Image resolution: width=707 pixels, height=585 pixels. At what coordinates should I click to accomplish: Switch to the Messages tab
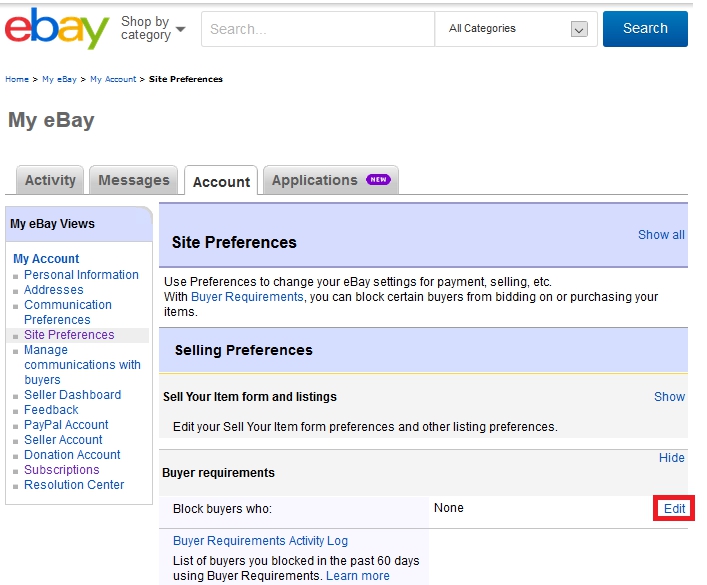[x=134, y=180]
